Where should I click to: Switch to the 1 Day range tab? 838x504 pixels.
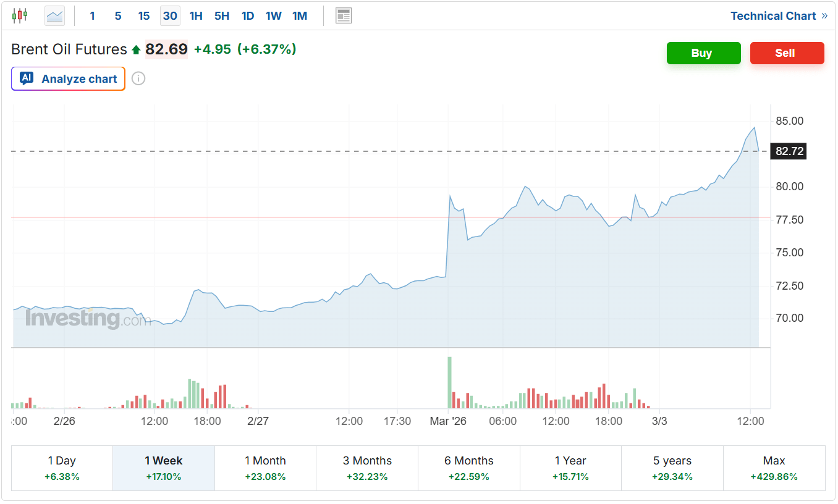62,468
